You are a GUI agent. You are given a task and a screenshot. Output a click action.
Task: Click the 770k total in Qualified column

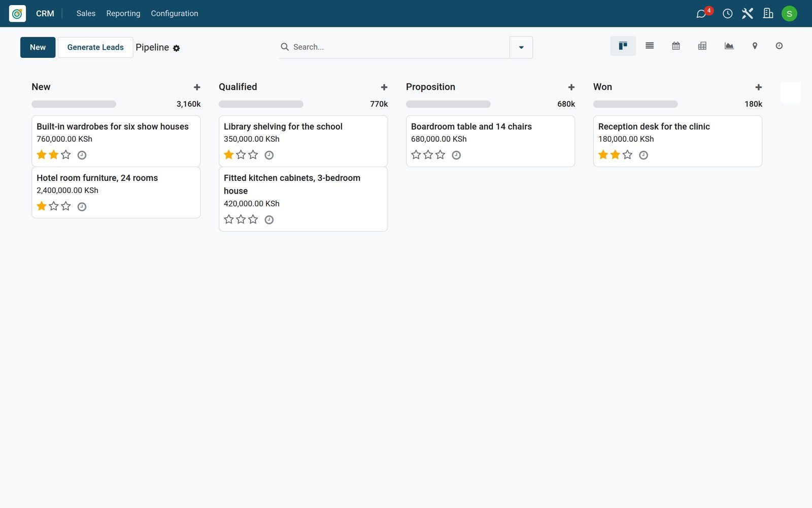click(379, 104)
